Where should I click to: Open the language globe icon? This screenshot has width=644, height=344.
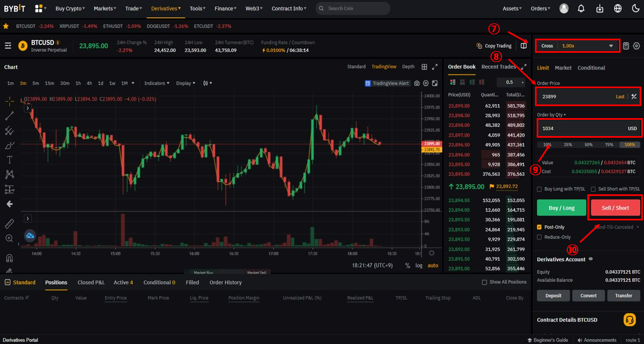tap(618, 8)
